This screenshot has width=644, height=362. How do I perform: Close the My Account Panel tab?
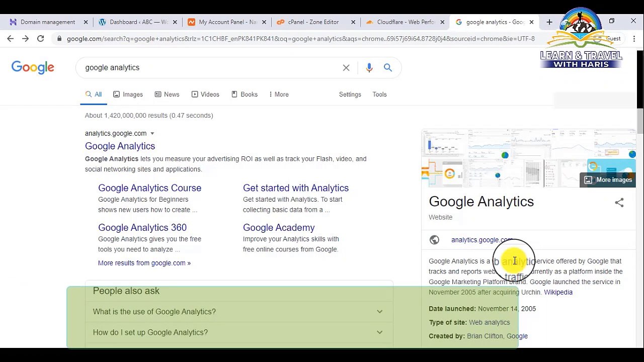click(264, 22)
